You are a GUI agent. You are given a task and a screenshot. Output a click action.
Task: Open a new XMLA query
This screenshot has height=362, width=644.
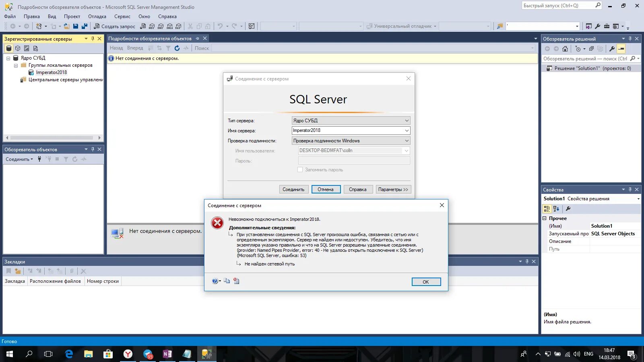coord(169,26)
